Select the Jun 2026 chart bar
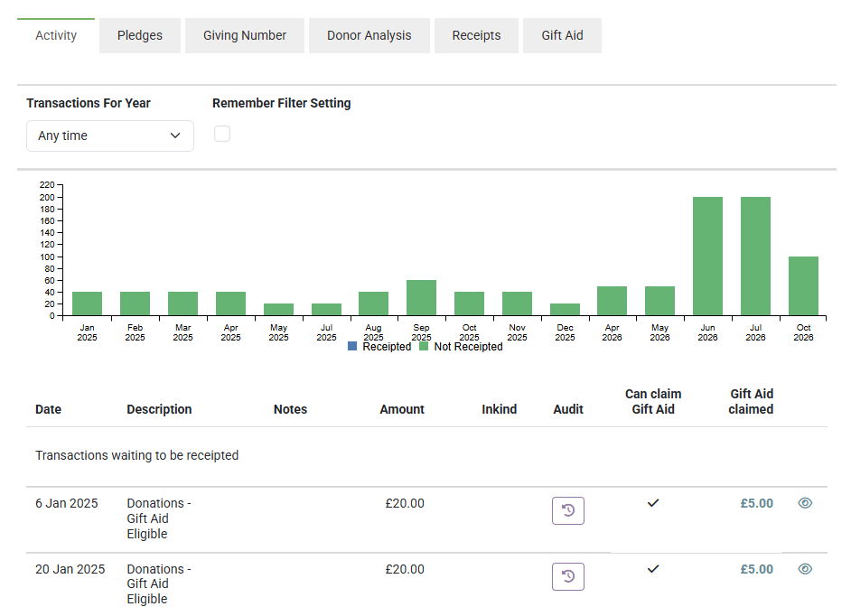Viewport: 851px width, 616px height. click(x=707, y=257)
